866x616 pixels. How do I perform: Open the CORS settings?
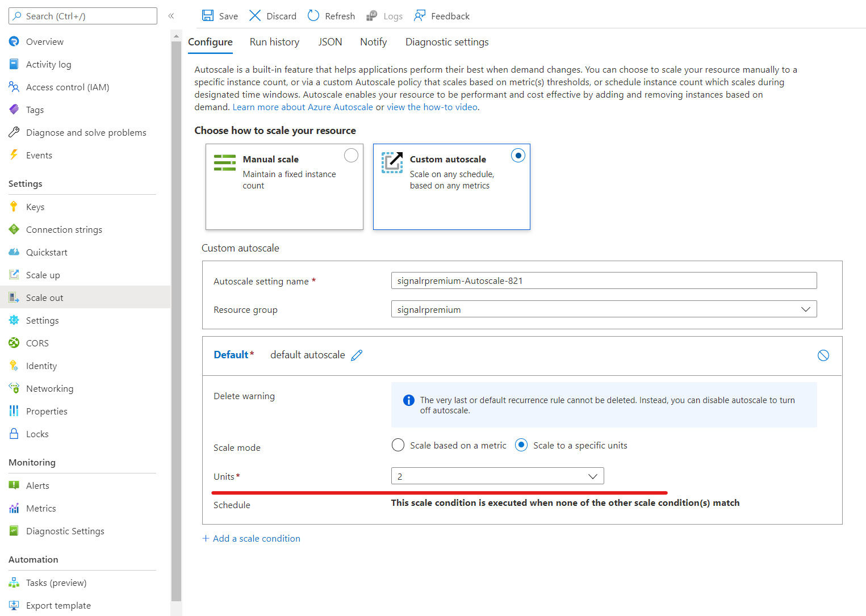click(37, 342)
